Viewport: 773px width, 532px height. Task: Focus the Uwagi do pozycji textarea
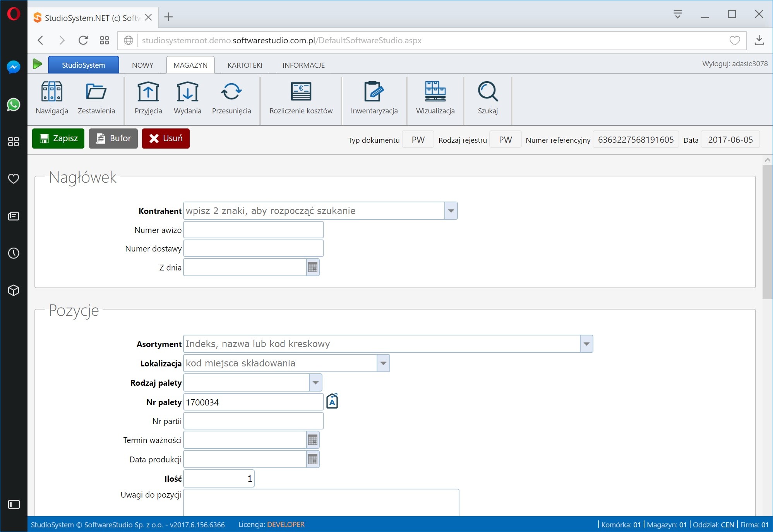(321, 503)
